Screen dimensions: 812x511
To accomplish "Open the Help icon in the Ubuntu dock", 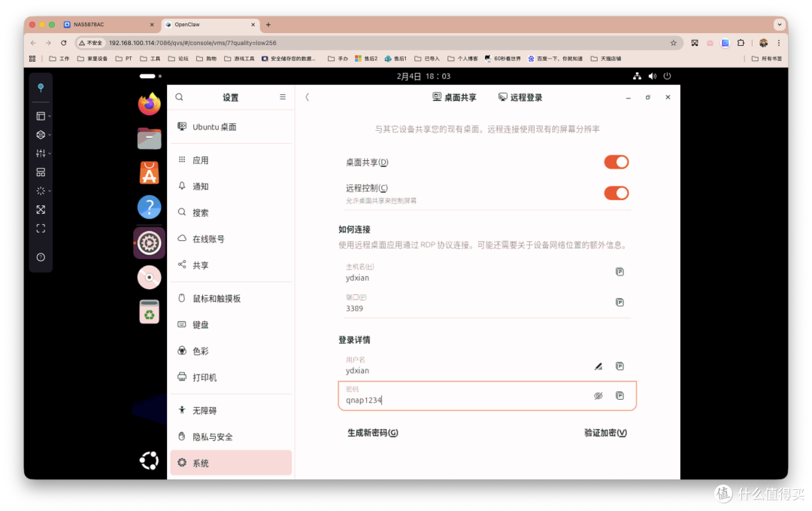I will pyautogui.click(x=149, y=207).
